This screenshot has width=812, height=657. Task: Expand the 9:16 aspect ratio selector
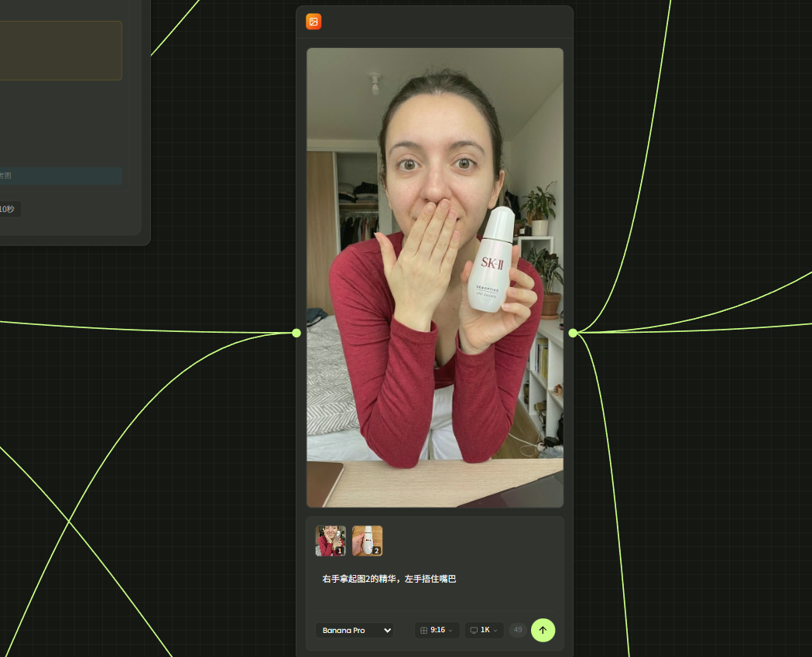(437, 631)
